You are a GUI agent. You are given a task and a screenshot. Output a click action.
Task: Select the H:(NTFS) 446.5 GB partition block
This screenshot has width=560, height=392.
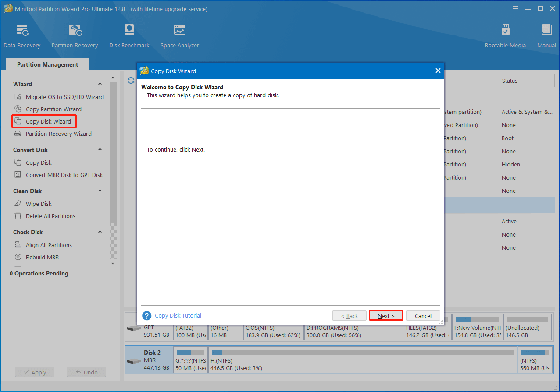pyautogui.click(x=363, y=360)
